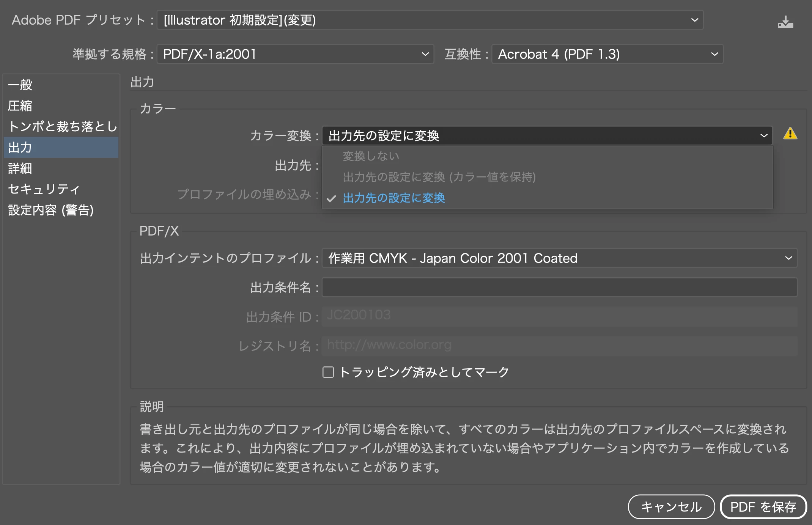Click the キャンセル button

pos(671,507)
